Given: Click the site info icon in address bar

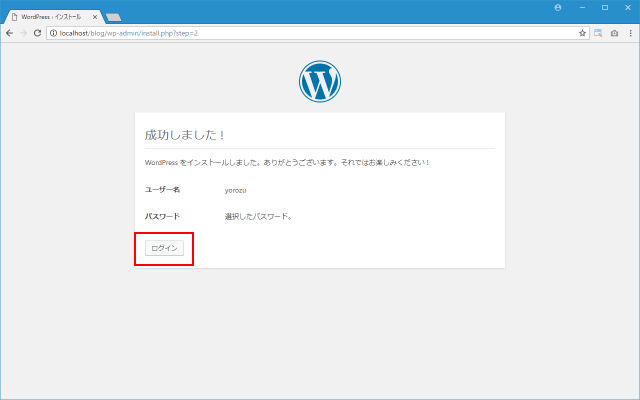Looking at the screenshot, I should click(x=53, y=33).
